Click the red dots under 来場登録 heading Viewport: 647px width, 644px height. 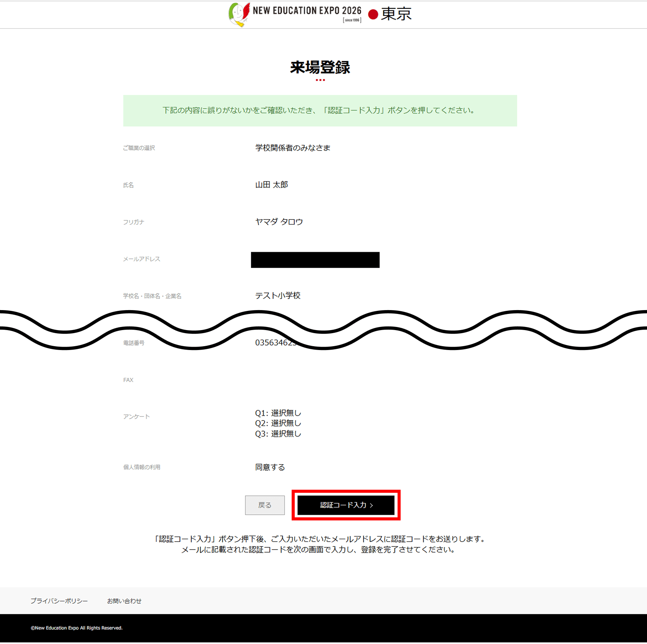click(320, 80)
